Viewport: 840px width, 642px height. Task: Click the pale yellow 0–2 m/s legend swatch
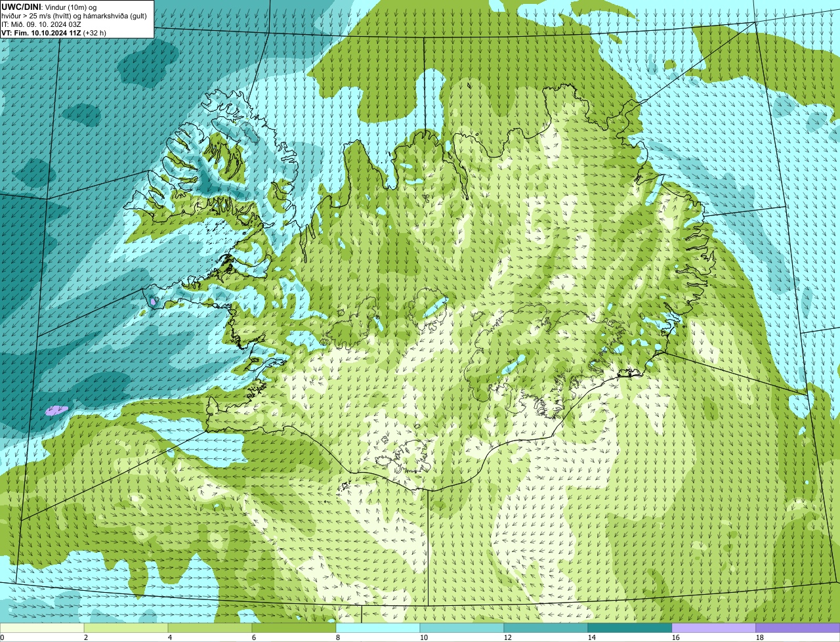coord(42,628)
